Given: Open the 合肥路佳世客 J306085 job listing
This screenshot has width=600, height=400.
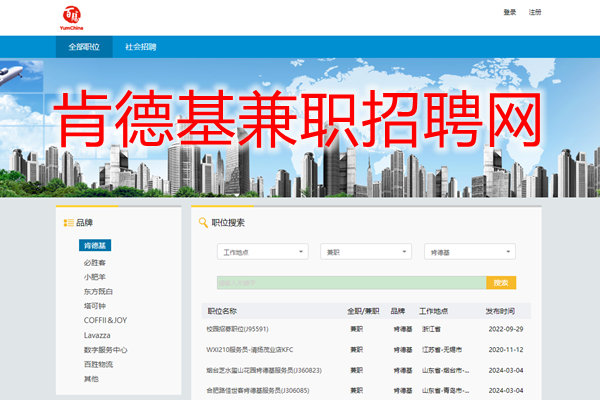Looking at the screenshot, I should (x=258, y=390).
